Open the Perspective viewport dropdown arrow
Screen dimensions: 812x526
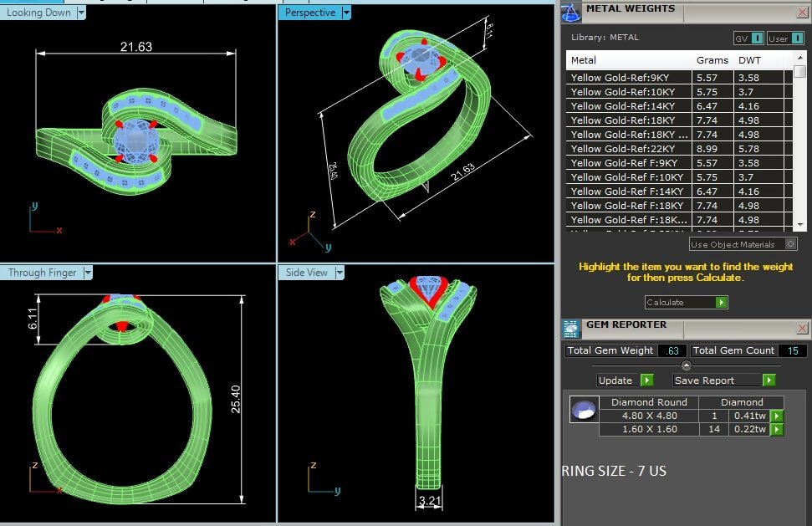pyautogui.click(x=346, y=13)
